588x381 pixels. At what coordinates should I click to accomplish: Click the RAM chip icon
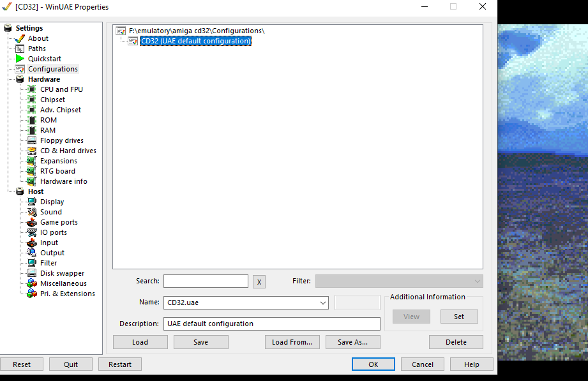pyautogui.click(x=32, y=130)
